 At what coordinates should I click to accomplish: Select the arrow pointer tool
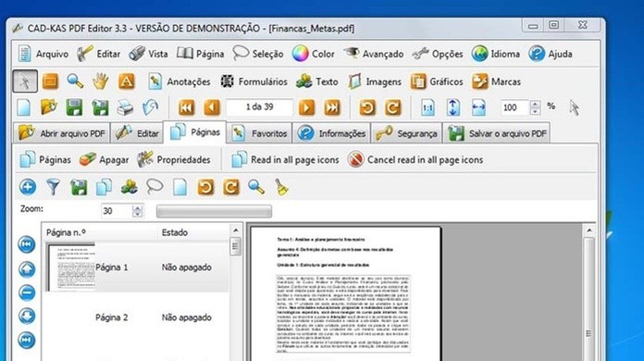(25, 81)
